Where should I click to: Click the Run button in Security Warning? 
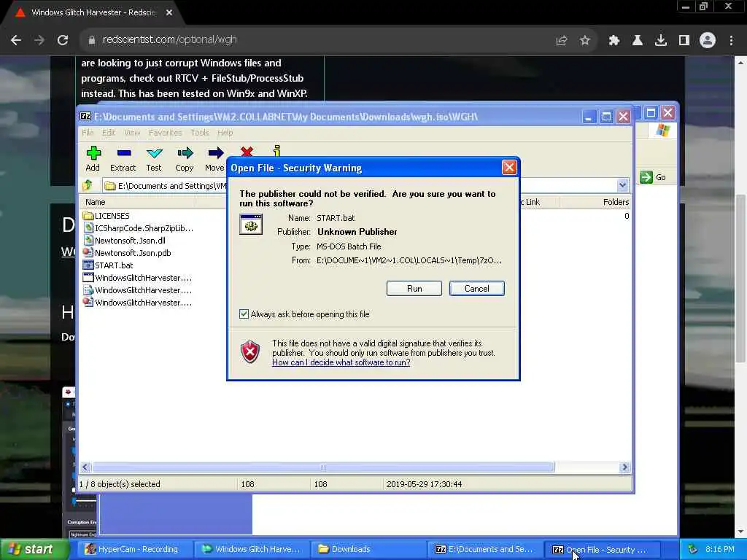414,289
